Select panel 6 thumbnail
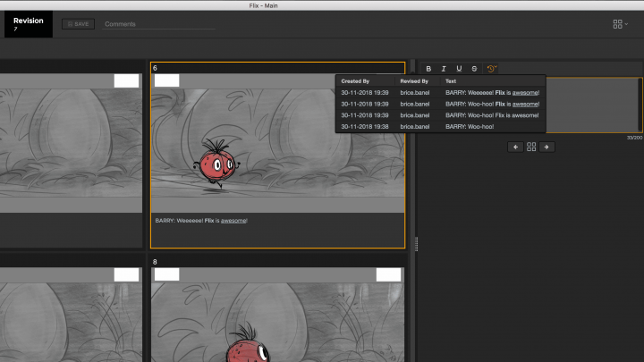Screen dimensions: 644x362 click(x=277, y=143)
